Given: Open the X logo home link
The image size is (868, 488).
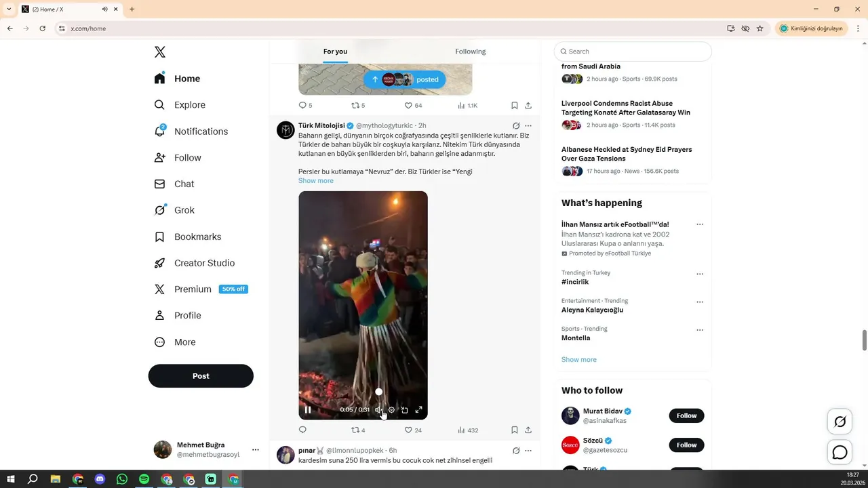Looking at the screenshot, I should point(160,52).
